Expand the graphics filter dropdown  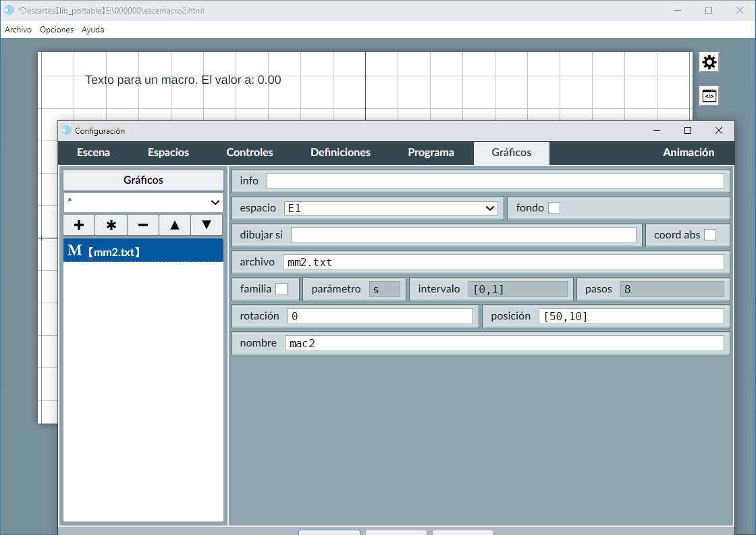[x=143, y=202]
